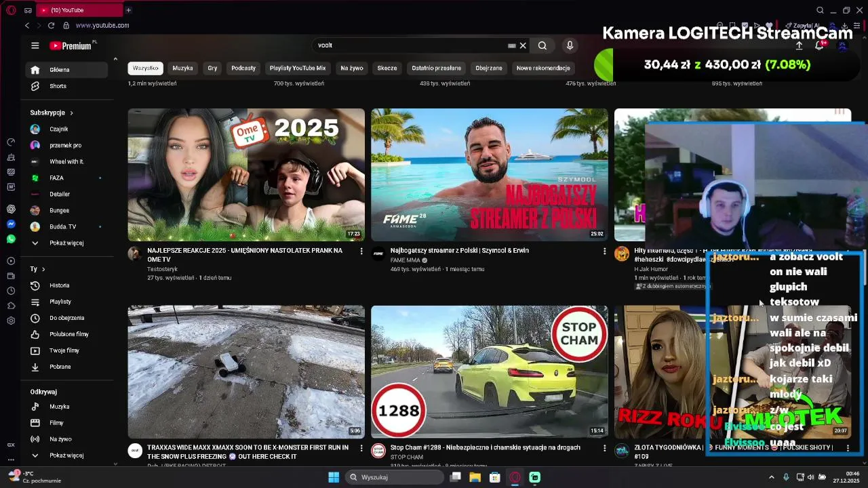
Task: Open Historia watch history
Action: coord(66,285)
